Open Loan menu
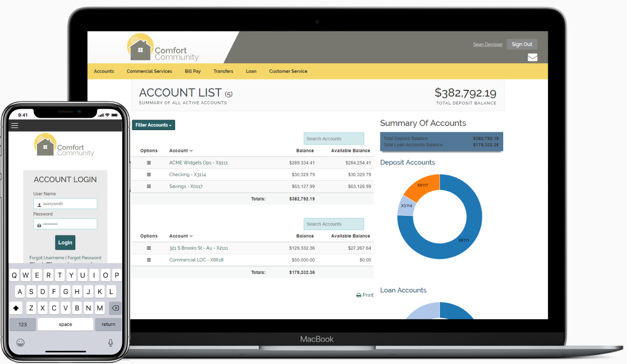 (251, 71)
